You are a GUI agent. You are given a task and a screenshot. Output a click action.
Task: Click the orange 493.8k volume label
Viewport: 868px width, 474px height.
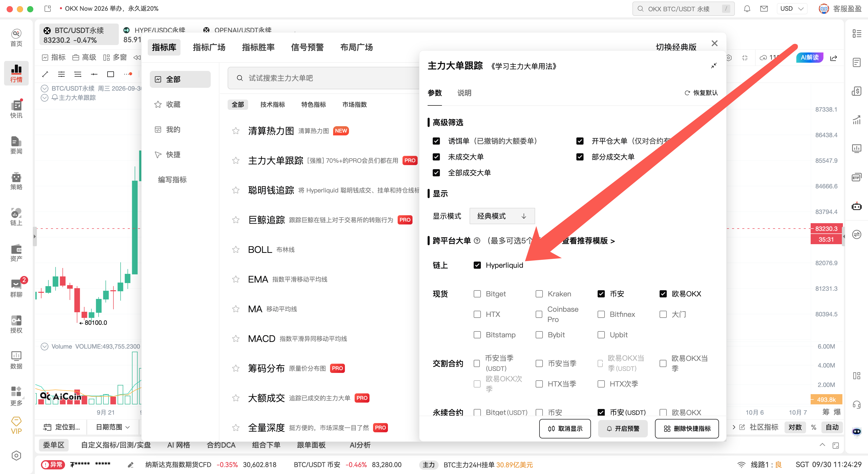click(x=826, y=400)
